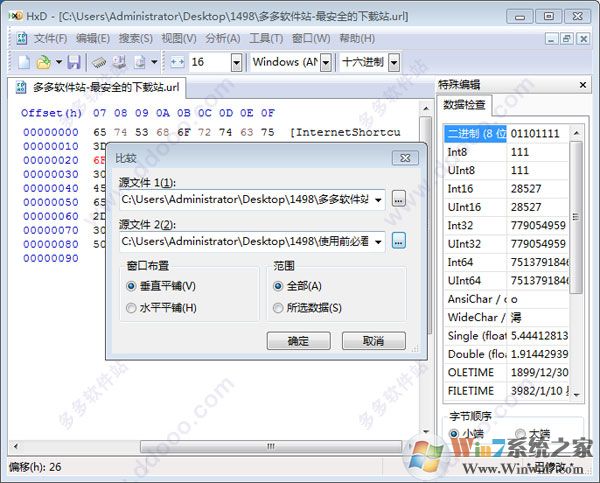Click the Int32 value 779054959
The height and width of the screenshot is (483, 600).
tap(538, 225)
